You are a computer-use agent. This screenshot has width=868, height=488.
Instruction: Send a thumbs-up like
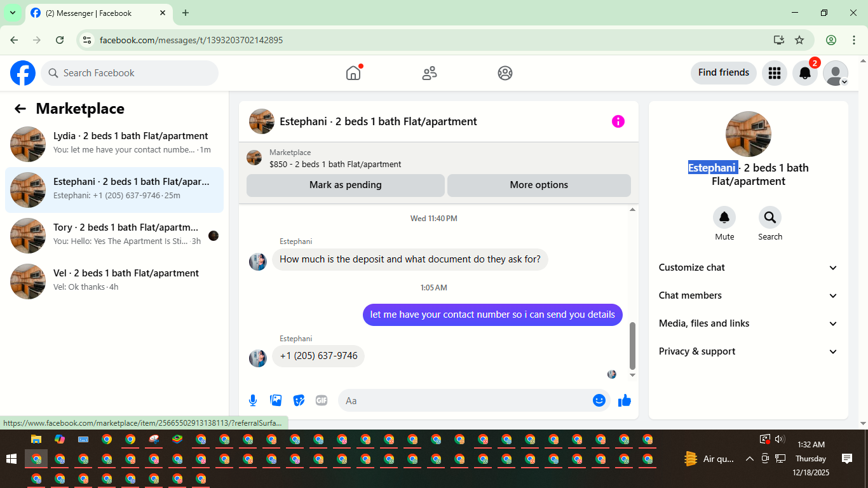click(625, 400)
